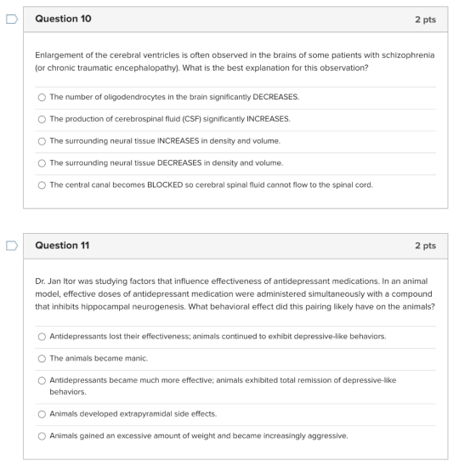Click the Question 10 header title
This screenshot has height=466, width=476.
click(63, 19)
